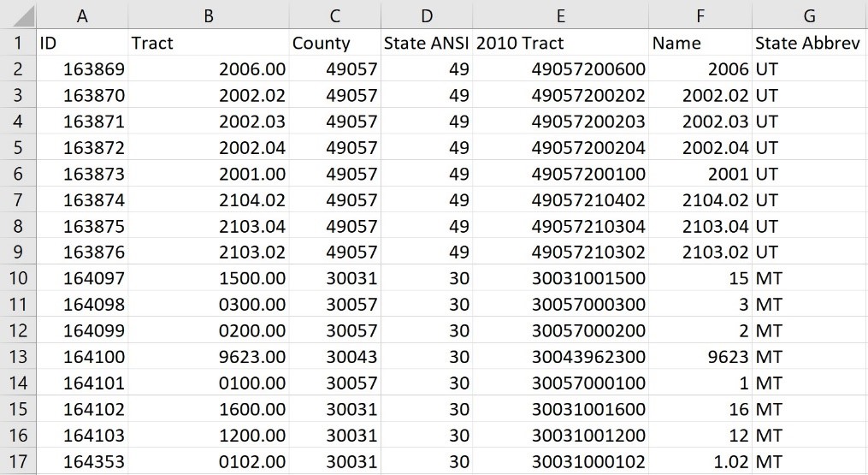Select 2010 Tract cell 30057000200

560,331
